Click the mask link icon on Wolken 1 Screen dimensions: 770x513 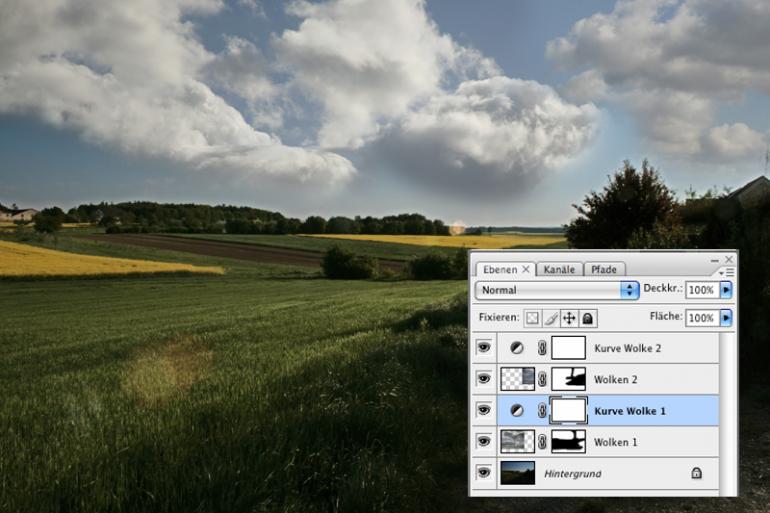tap(542, 442)
